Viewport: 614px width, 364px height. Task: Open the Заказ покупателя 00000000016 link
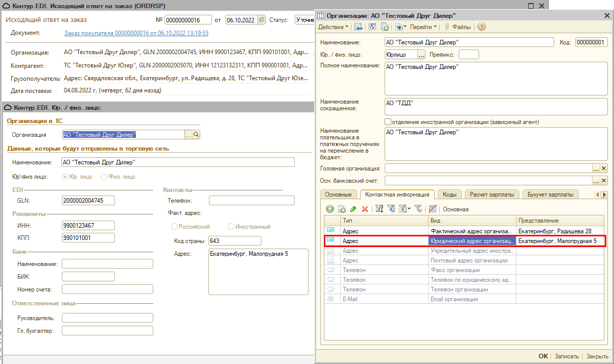click(136, 33)
